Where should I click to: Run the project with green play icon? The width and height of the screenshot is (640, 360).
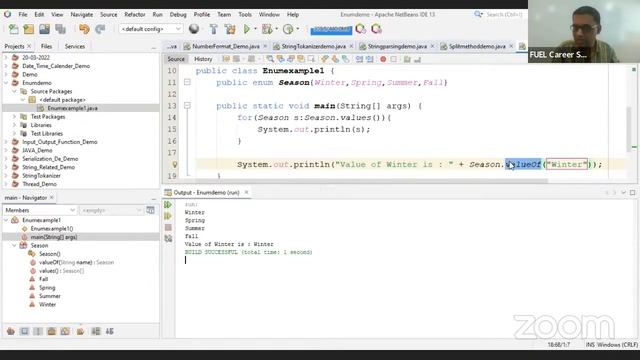click(x=247, y=29)
